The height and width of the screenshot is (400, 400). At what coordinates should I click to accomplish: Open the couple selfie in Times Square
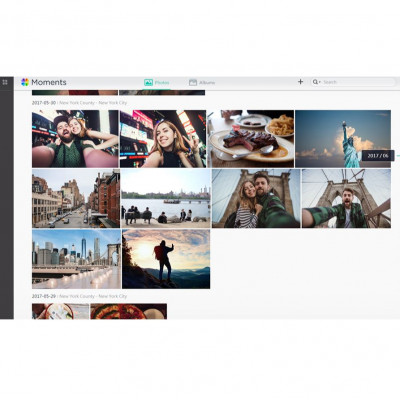tap(75, 139)
